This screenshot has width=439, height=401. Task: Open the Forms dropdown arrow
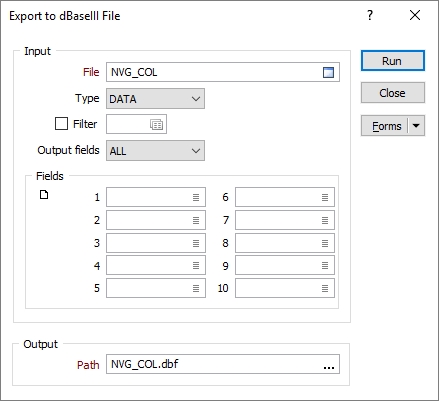[416, 126]
